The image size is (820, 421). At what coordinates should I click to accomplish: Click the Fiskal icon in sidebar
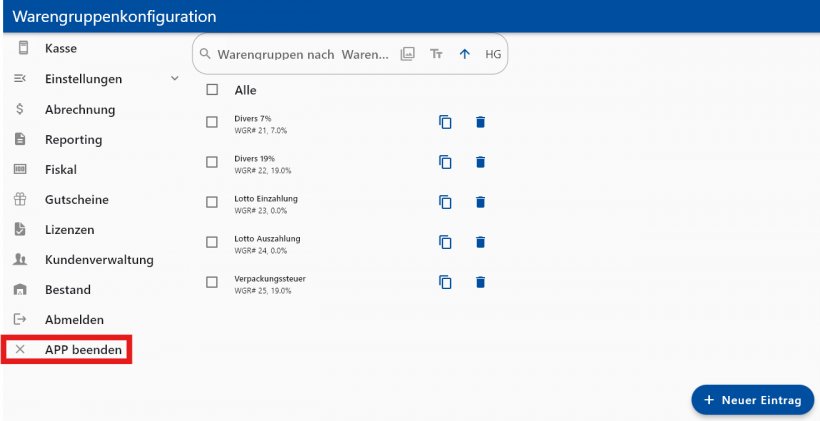20,169
